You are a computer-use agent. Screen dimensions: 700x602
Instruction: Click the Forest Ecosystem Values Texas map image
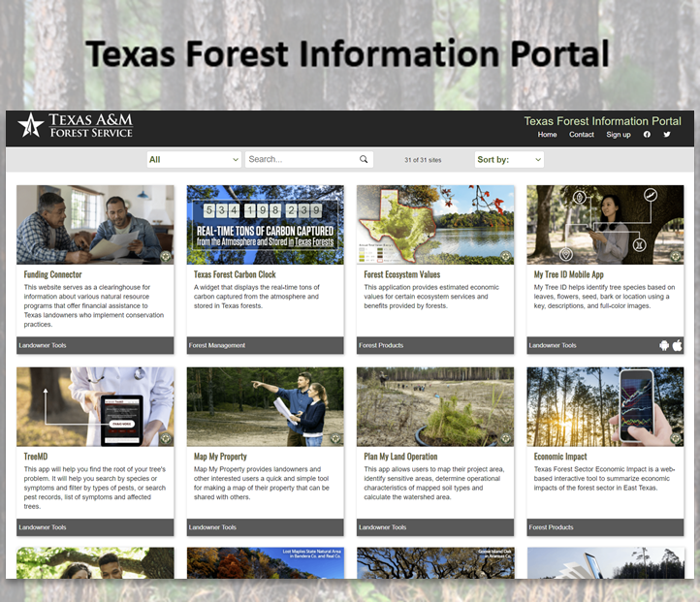(x=435, y=225)
